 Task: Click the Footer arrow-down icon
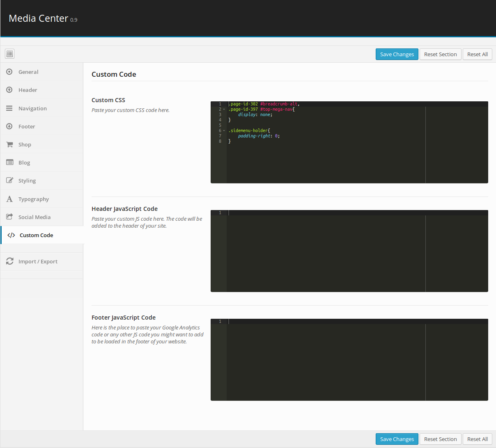click(9, 126)
